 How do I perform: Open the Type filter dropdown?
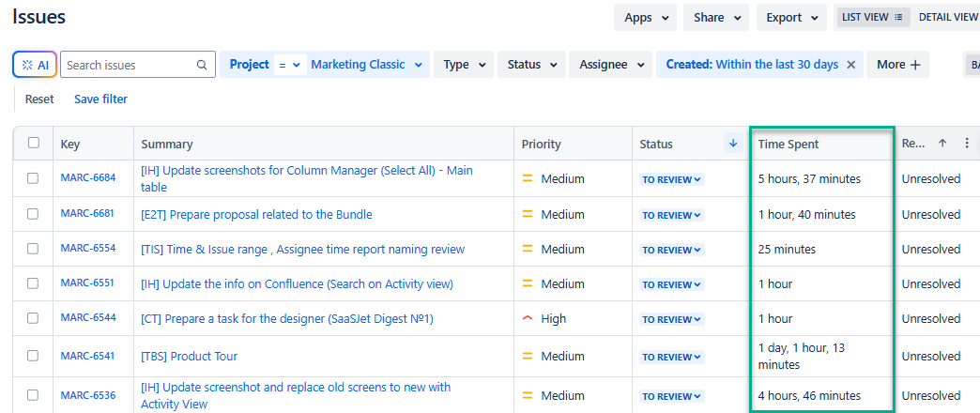(x=464, y=65)
